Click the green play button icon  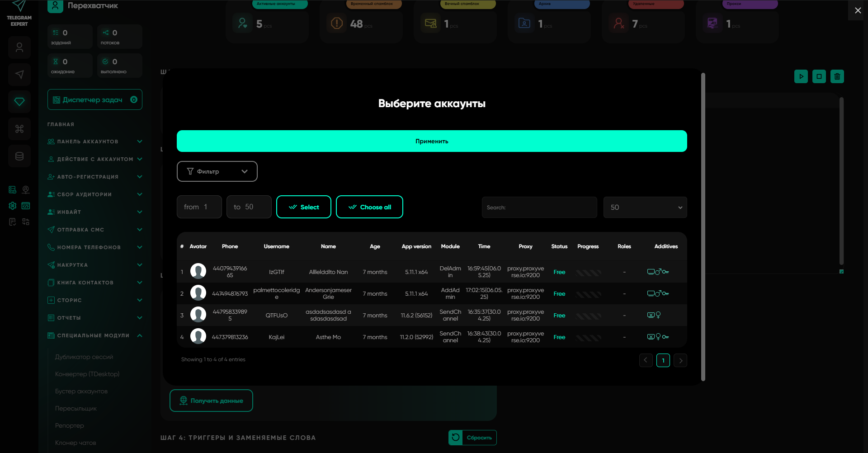point(801,76)
